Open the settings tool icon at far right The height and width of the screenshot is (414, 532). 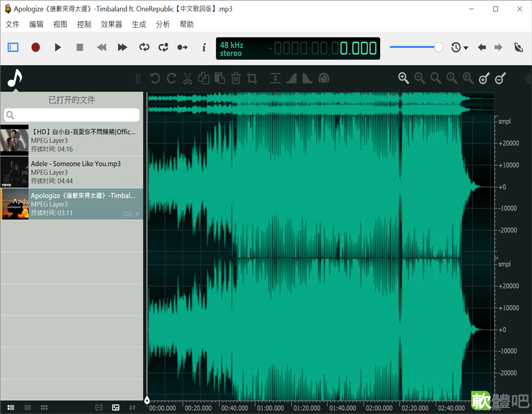pyautogui.click(x=518, y=47)
